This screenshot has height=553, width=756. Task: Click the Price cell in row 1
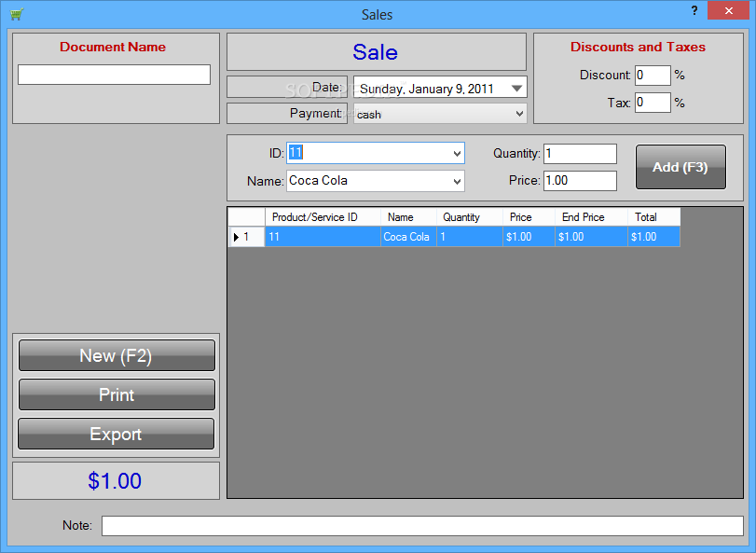pos(529,237)
